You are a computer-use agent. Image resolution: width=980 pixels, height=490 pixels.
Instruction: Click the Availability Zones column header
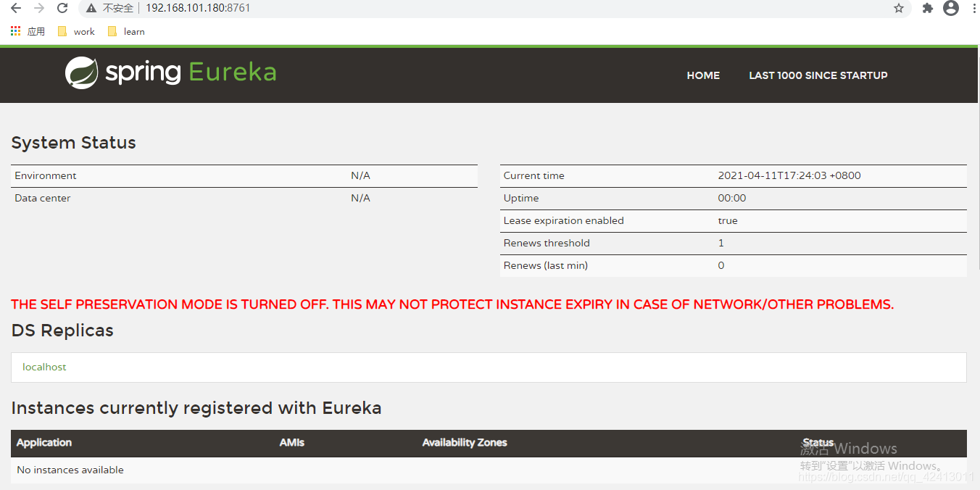click(465, 442)
